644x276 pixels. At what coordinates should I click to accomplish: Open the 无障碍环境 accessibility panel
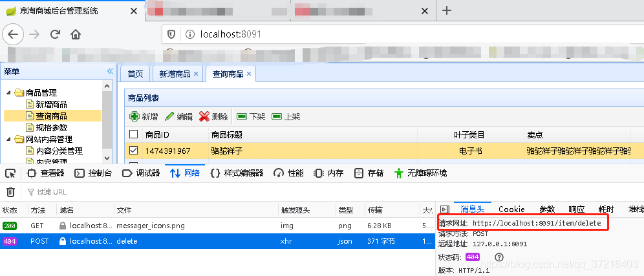tap(420, 173)
